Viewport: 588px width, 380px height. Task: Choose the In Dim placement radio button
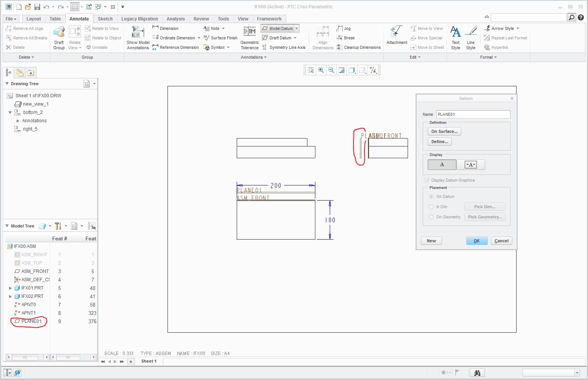[431, 207]
